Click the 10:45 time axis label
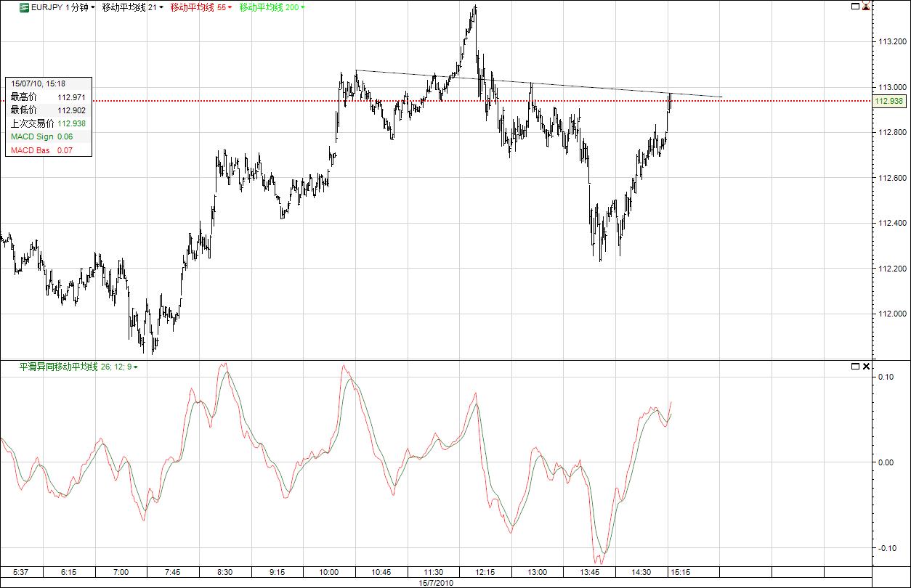The width and height of the screenshot is (911, 588). (381, 572)
